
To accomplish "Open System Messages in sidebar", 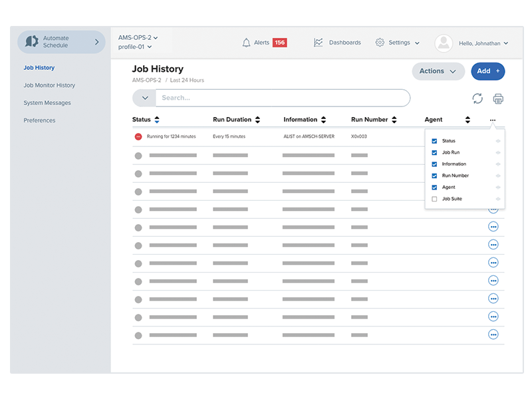I will [47, 103].
